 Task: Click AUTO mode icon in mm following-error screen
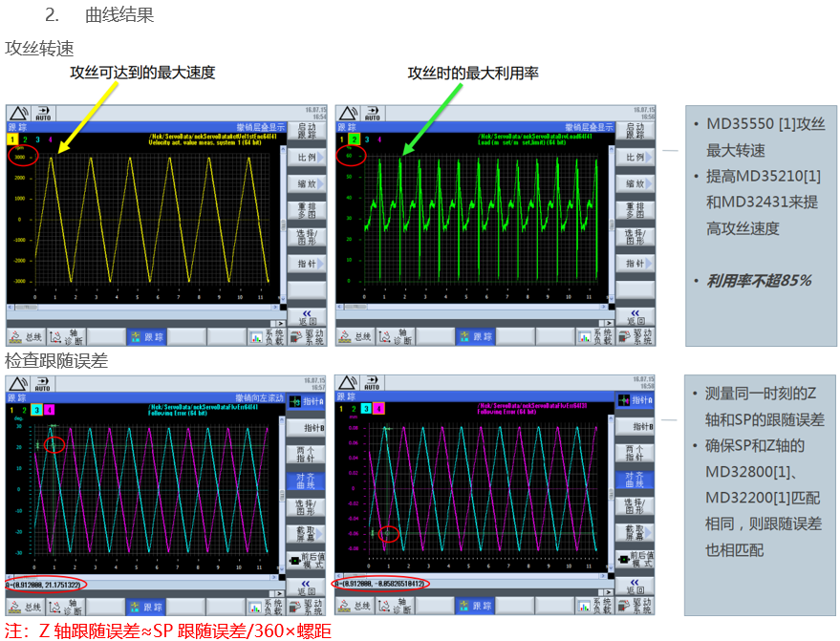pyautogui.click(x=372, y=383)
